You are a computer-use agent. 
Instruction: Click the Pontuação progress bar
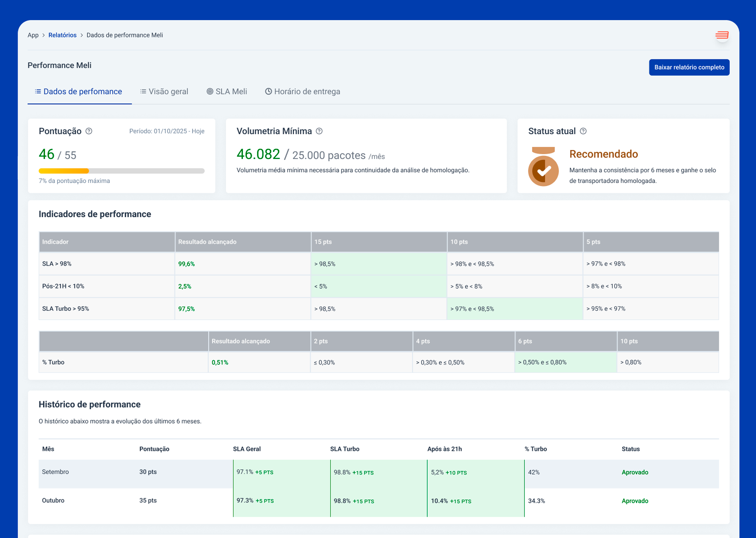[x=122, y=171]
